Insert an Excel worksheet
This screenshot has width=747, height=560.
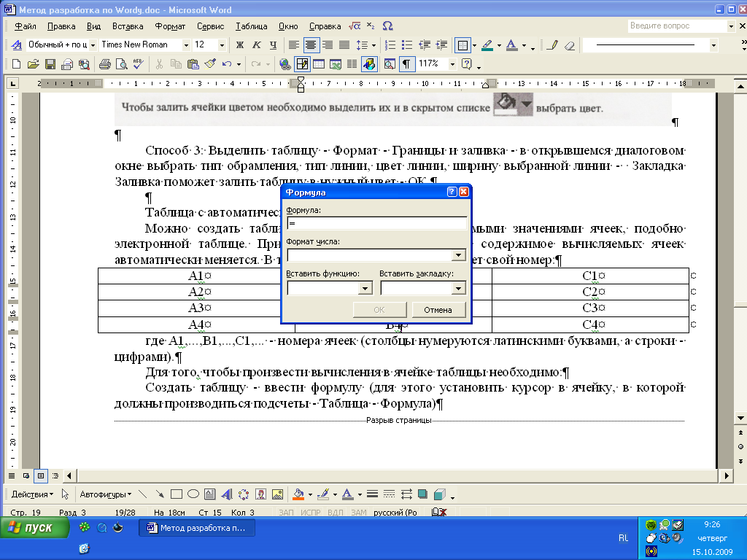(336, 64)
